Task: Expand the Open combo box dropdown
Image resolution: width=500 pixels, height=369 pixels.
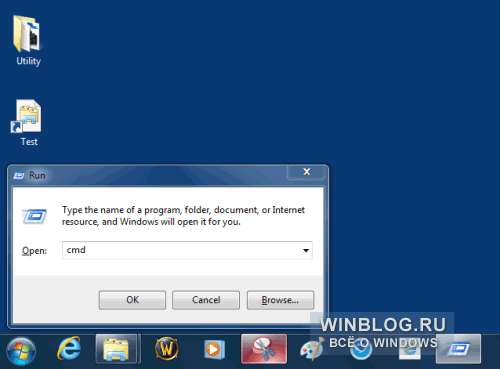Action: click(x=306, y=250)
